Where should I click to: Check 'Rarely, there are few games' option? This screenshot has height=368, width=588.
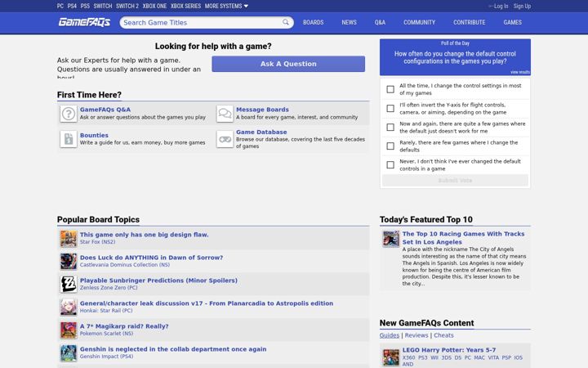click(390, 146)
